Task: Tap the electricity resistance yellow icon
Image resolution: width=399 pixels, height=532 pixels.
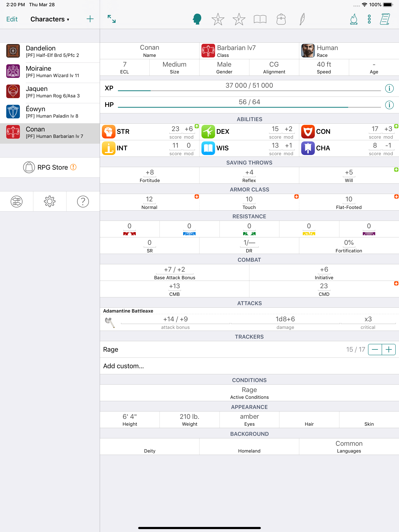Action: point(309,233)
